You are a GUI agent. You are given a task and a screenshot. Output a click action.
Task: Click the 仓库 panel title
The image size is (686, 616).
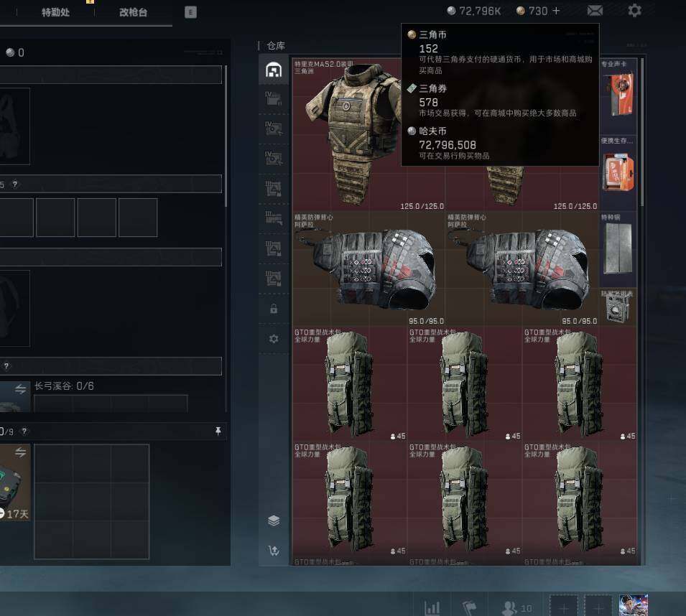click(276, 45)
